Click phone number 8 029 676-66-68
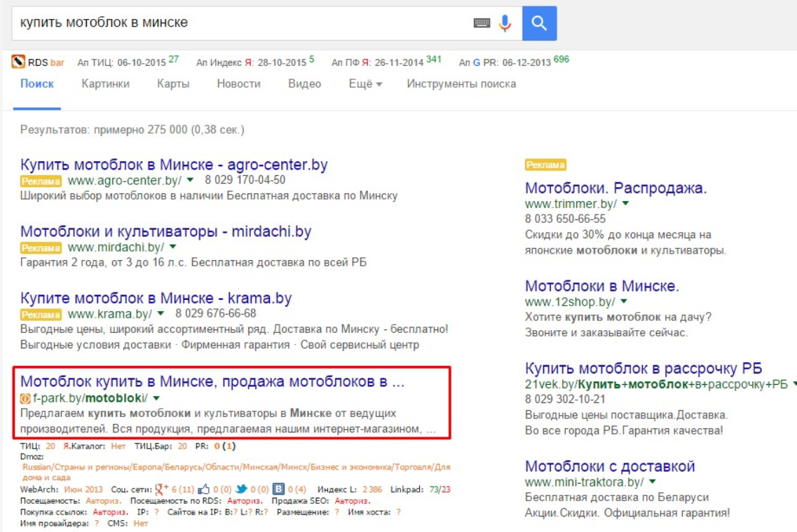The image size is (797, 532). pyautogui.click(x=215, y=313)
